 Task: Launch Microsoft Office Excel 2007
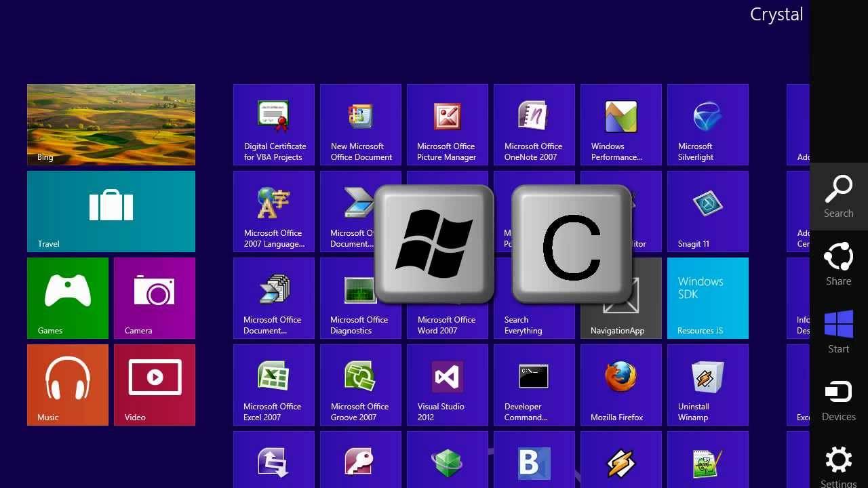click(273, 385)
